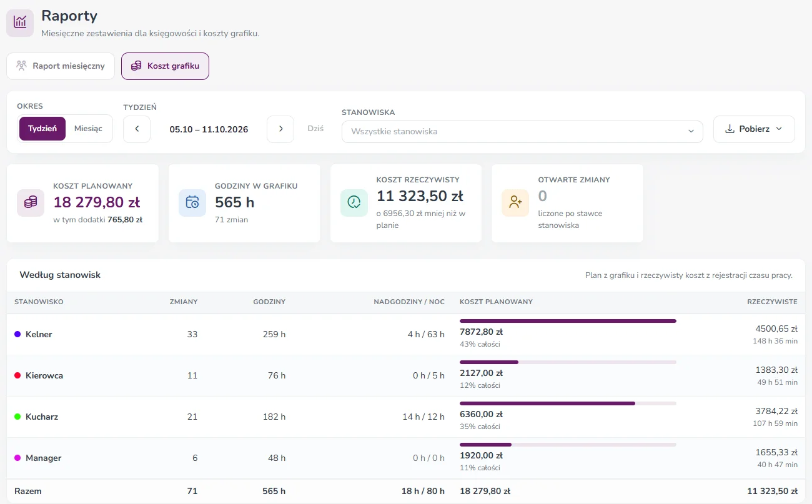
Task: Click the Rzeczywiste column header
Action: point(772,302)
